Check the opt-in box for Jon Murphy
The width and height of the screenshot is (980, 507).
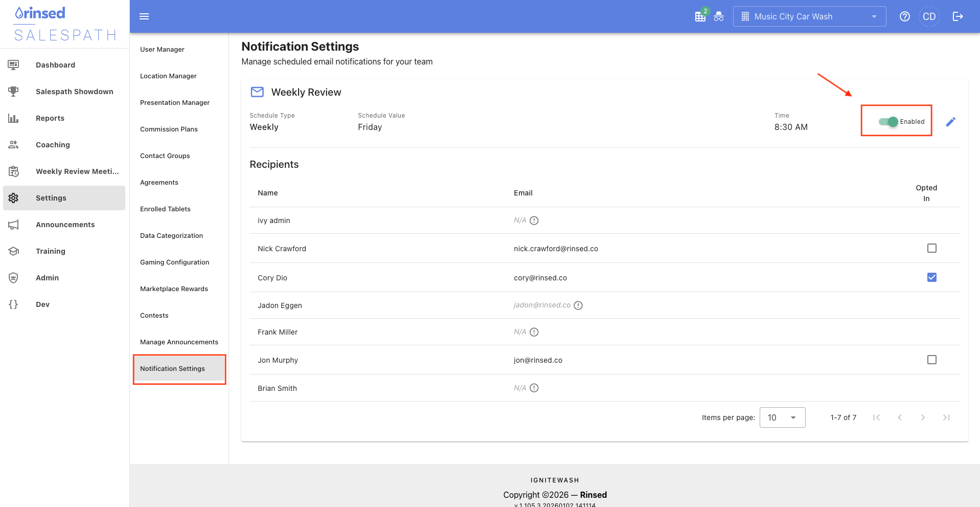coord(932,360)
